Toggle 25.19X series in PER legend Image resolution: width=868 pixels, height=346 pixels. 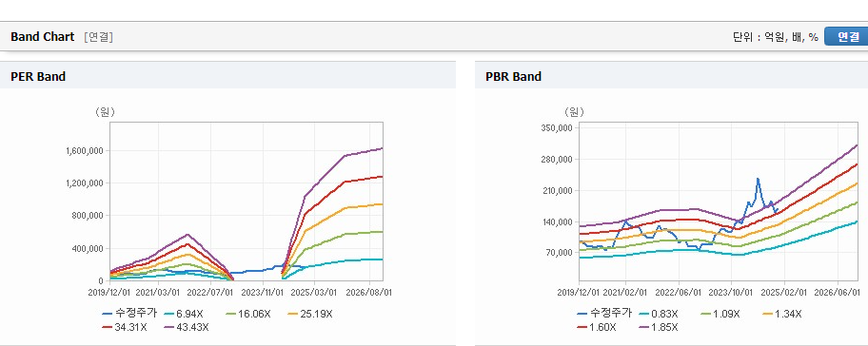(310, 314)
